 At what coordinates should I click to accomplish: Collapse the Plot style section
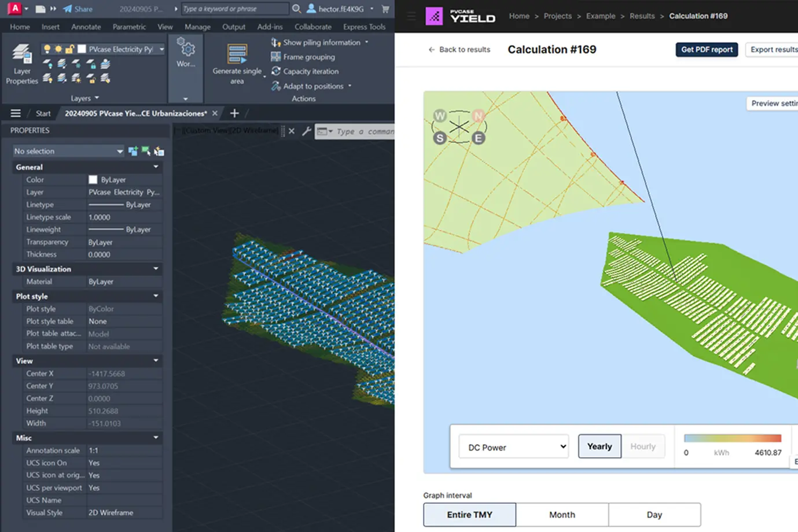click(x=155, y=296)
